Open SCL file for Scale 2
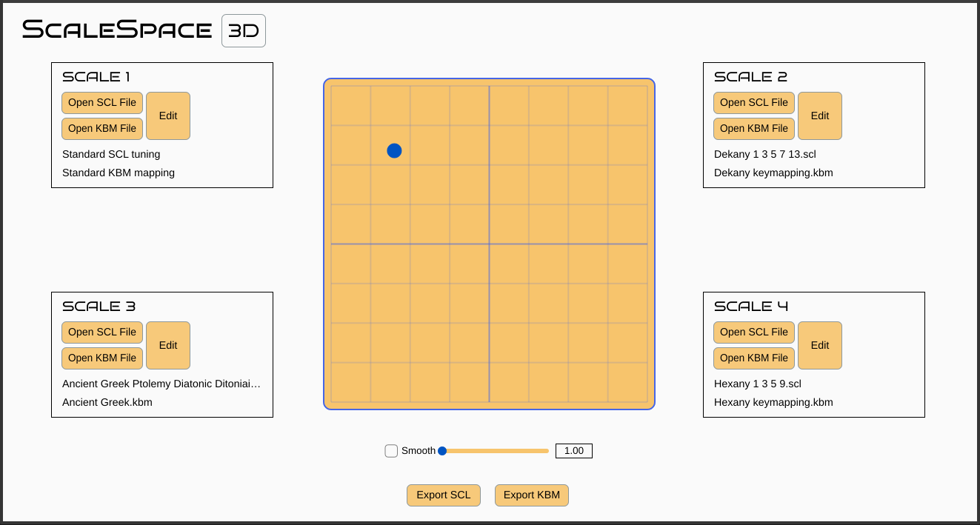Screen dimensions: 980x525 tap(754, 103)
